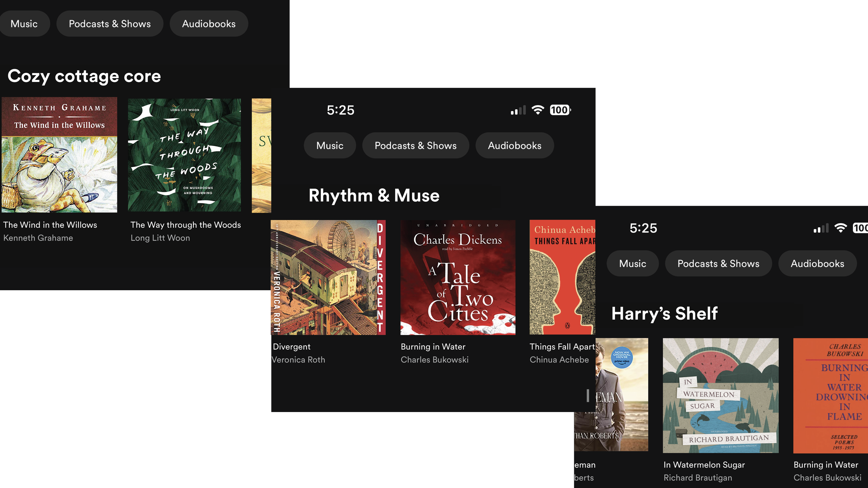Open the Divergent book cover
The image size is (868, 488).
[x=328, y=277]
